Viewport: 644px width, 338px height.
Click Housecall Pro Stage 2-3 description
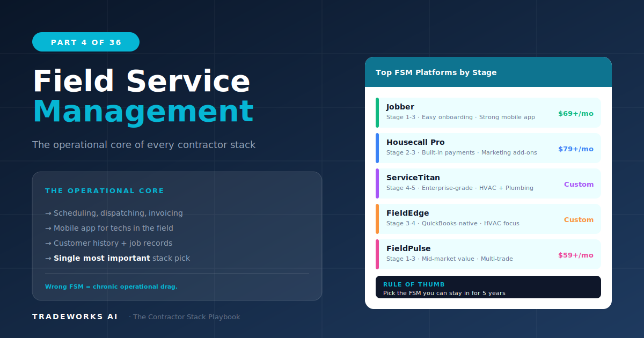tap(462, 152)
